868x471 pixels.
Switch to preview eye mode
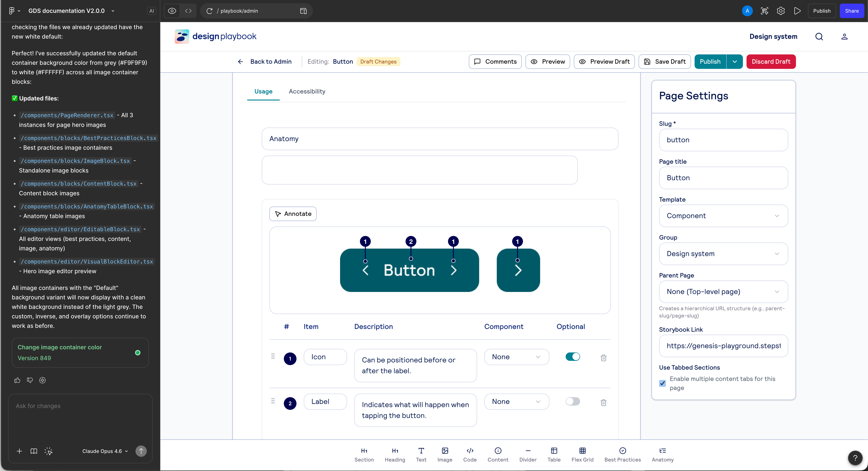tap(172, 11)
